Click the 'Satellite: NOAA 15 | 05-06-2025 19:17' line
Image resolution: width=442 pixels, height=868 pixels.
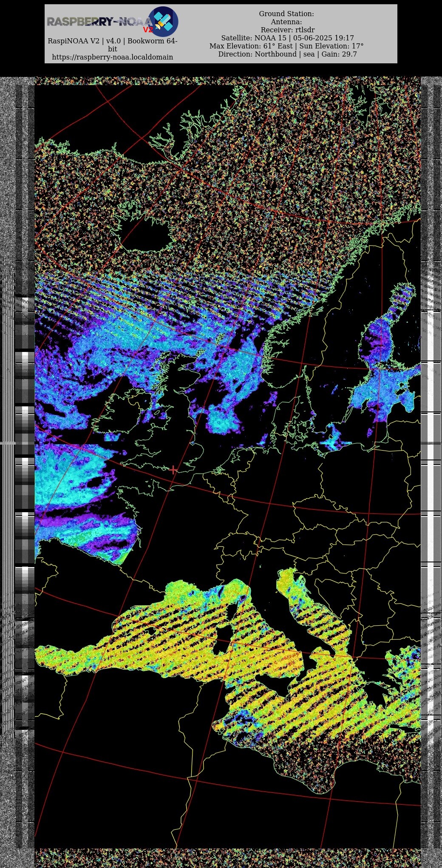click(287, 38)
